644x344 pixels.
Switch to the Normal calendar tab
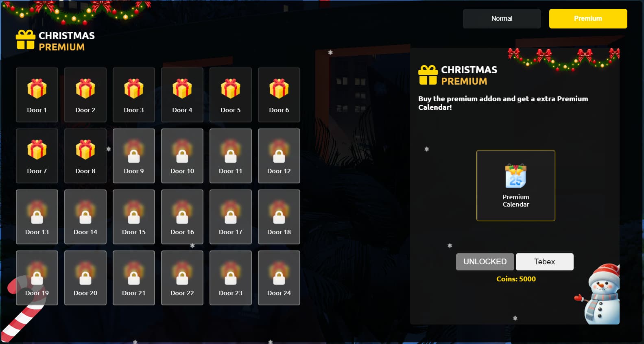click(x=502, y=19)
